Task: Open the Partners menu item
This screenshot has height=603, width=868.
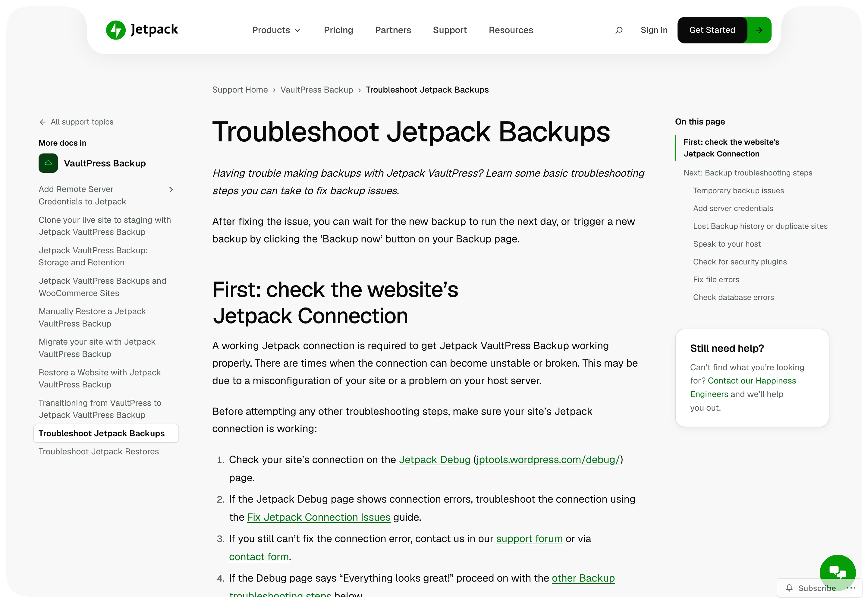Action: [393, 30]
